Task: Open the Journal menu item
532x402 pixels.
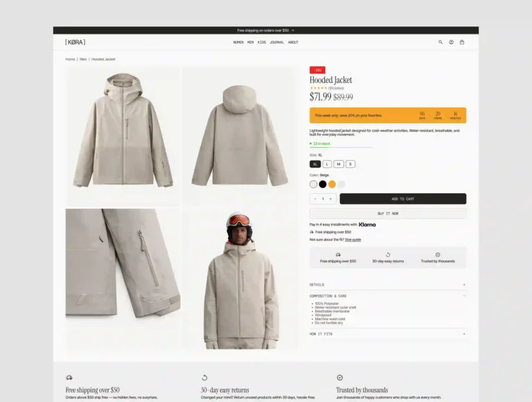Action: tap(277, 42)
